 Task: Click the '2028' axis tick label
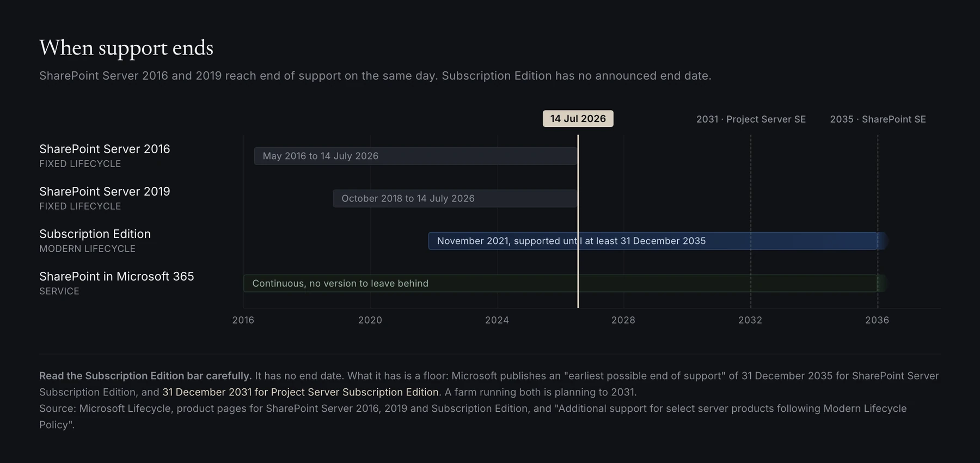[x=623, y=320]
